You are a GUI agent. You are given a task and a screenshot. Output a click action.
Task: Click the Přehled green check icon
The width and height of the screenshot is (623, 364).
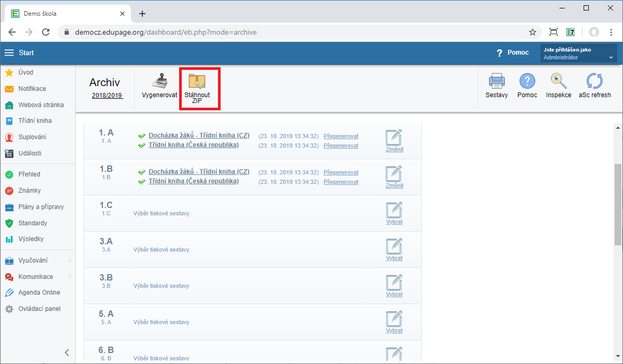(x=9, y=174)
